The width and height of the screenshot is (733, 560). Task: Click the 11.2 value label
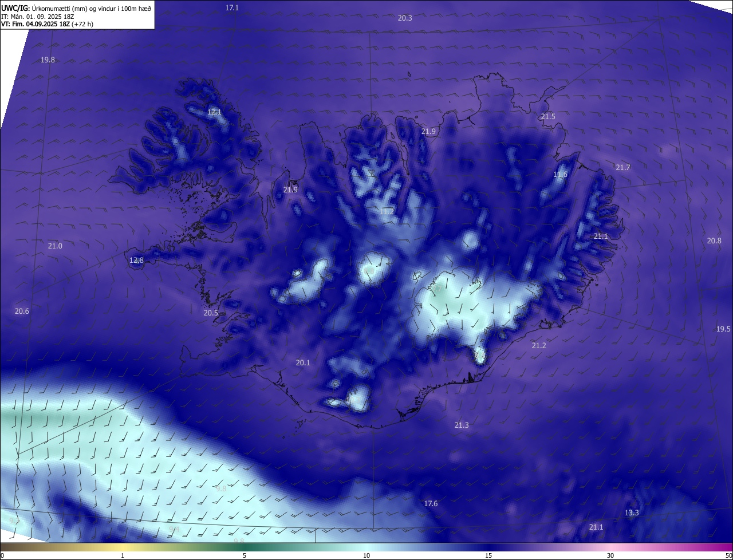click(387, 212)
